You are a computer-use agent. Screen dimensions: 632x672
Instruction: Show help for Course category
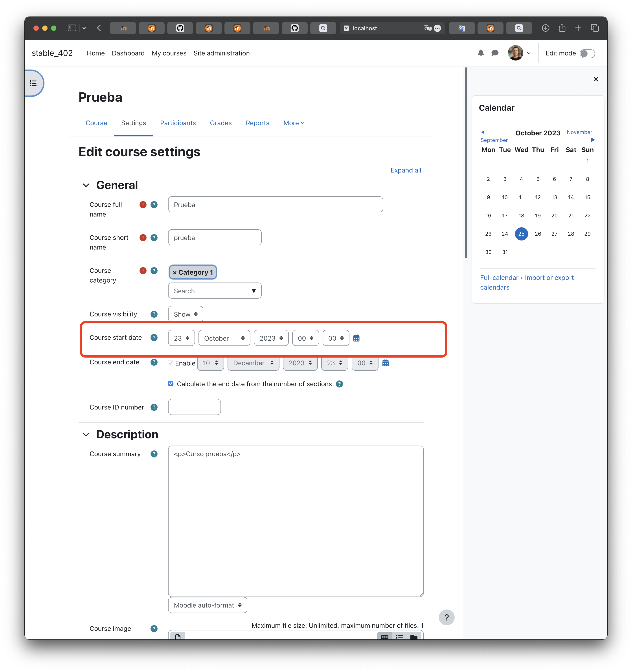[154, 271]
